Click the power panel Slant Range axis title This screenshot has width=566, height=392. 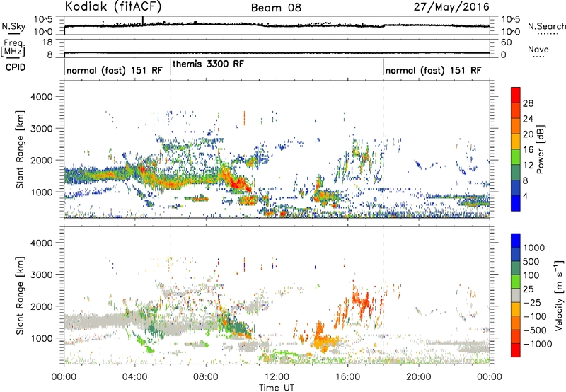tap(20, 149)
